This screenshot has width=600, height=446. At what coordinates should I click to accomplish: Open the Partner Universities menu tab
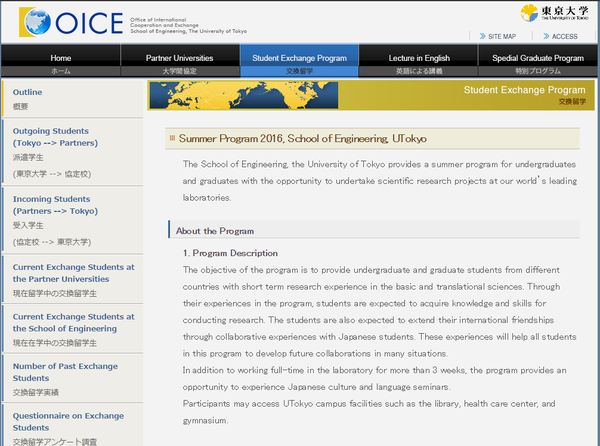click(179, 60)
